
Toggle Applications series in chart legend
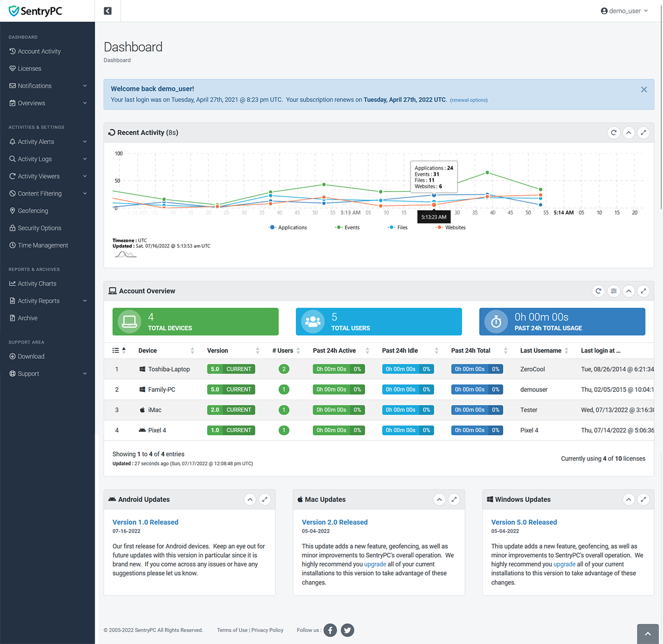pyautogui.click(x=288, y=227)
